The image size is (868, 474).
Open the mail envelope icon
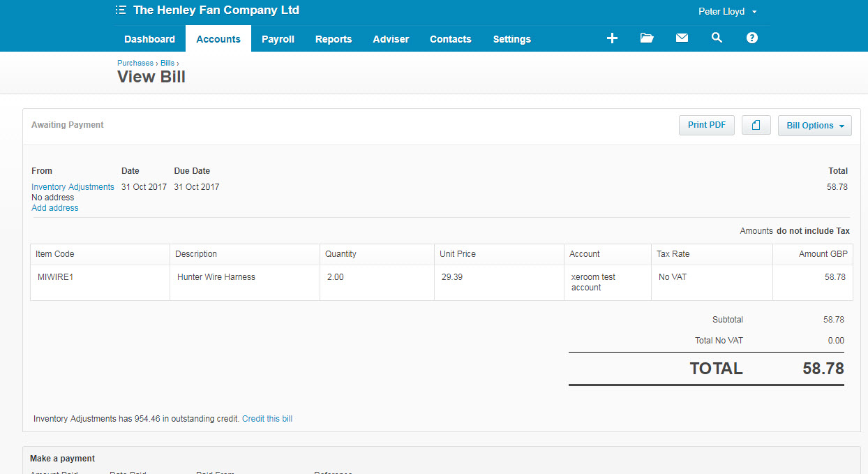(x=682, y=38)
